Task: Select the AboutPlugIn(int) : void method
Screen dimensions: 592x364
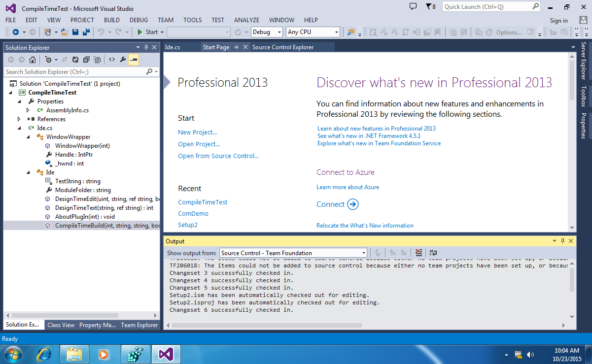Action: tap(85, 217)
